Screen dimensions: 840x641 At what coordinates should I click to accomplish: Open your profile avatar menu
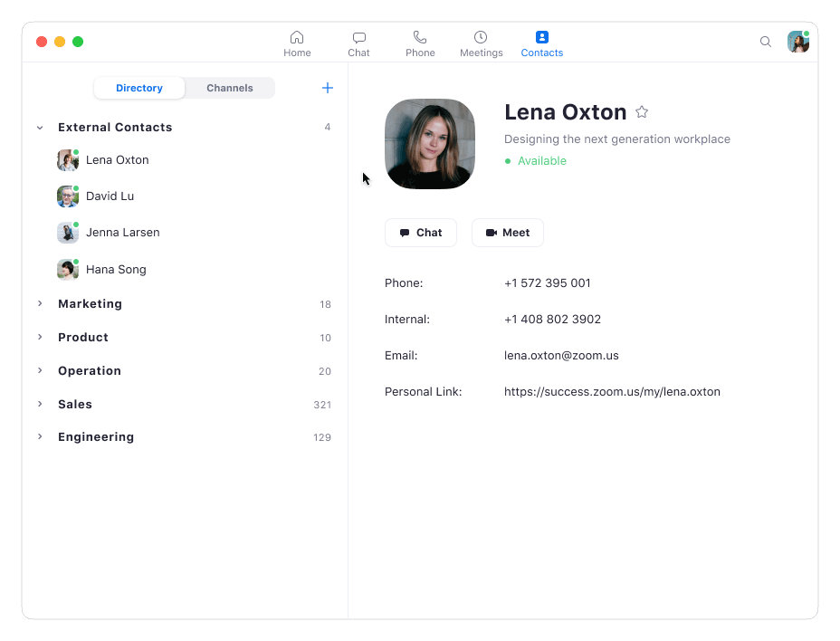coord(798,42)
